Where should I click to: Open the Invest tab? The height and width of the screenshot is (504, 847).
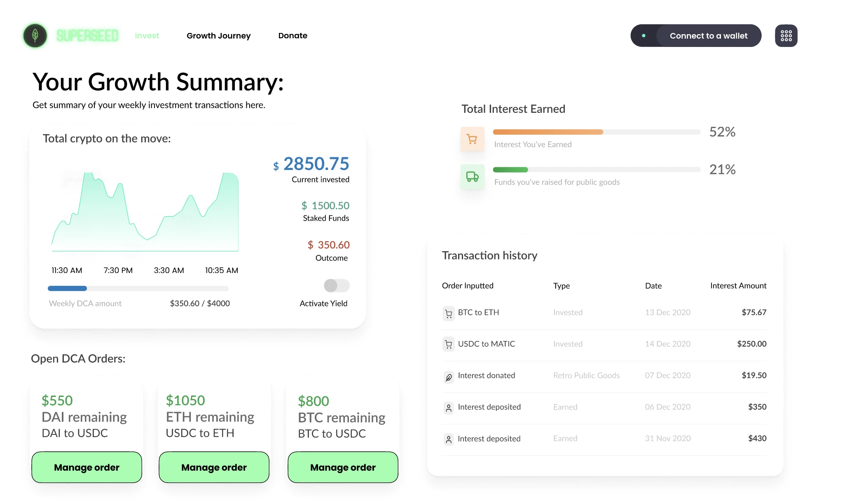[x=147, y=35]
